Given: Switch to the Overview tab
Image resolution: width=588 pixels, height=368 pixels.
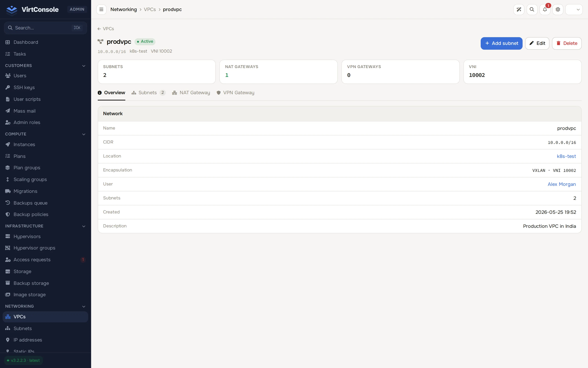Looking at the screenshot, I should [111, 93].
